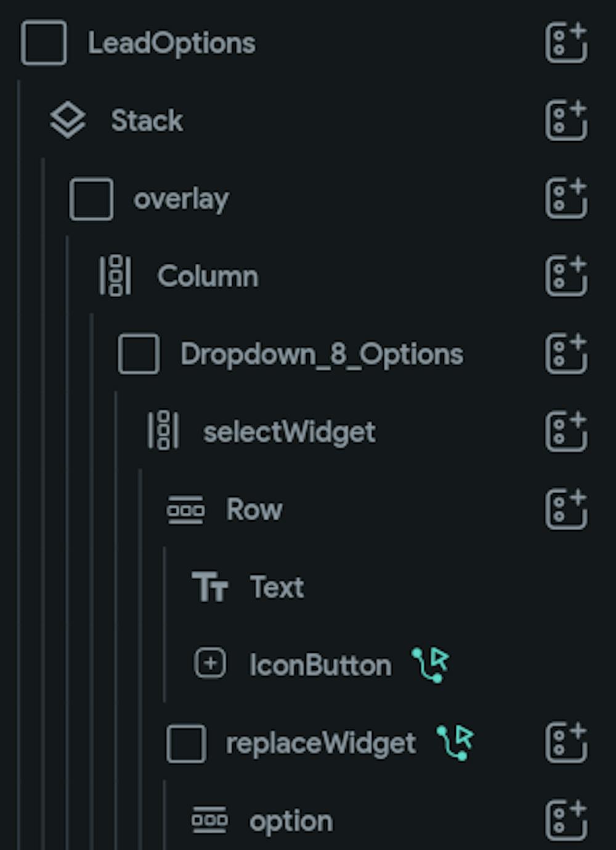
Task: Select the Stack widget in tree
Action: pos(147,121)
